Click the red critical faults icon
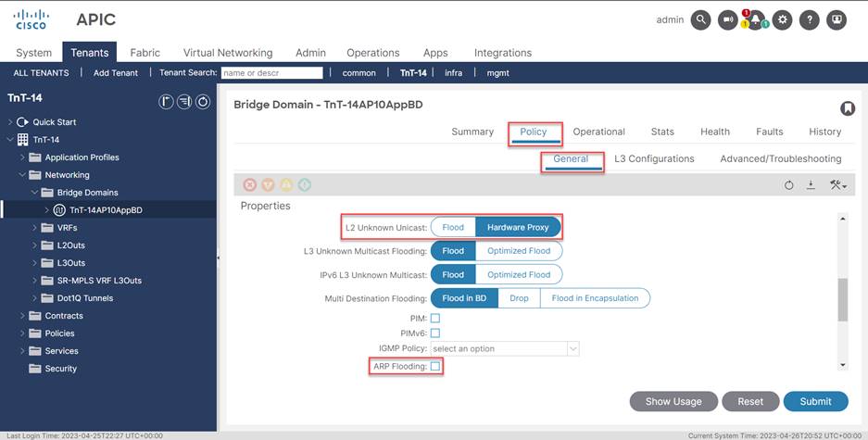The width and height of the screenshot is (868, 440). (250, 185)
